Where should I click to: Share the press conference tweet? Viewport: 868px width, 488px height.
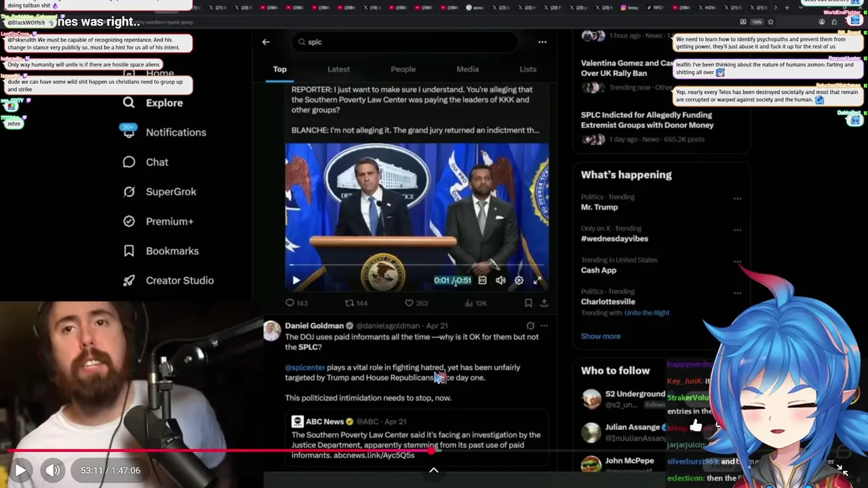click(x=544, y=303)
